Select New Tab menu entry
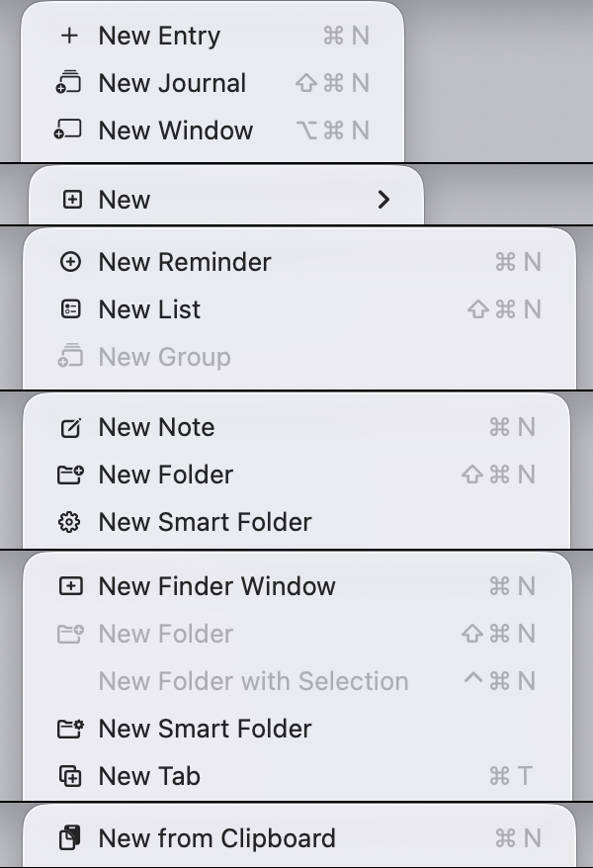This screenshot has width=593, height=868. pyautogui.click(x=148, y=776)
